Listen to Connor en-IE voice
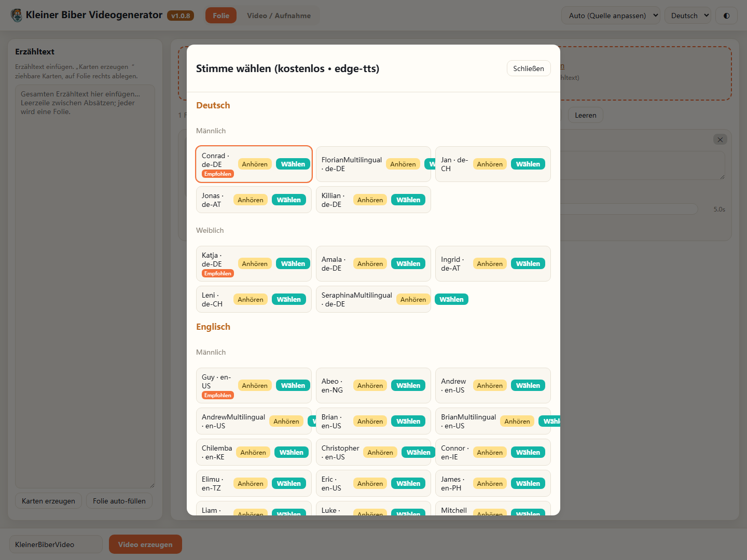The width and height of the screenshot is (747, 560). click(490, 453)
